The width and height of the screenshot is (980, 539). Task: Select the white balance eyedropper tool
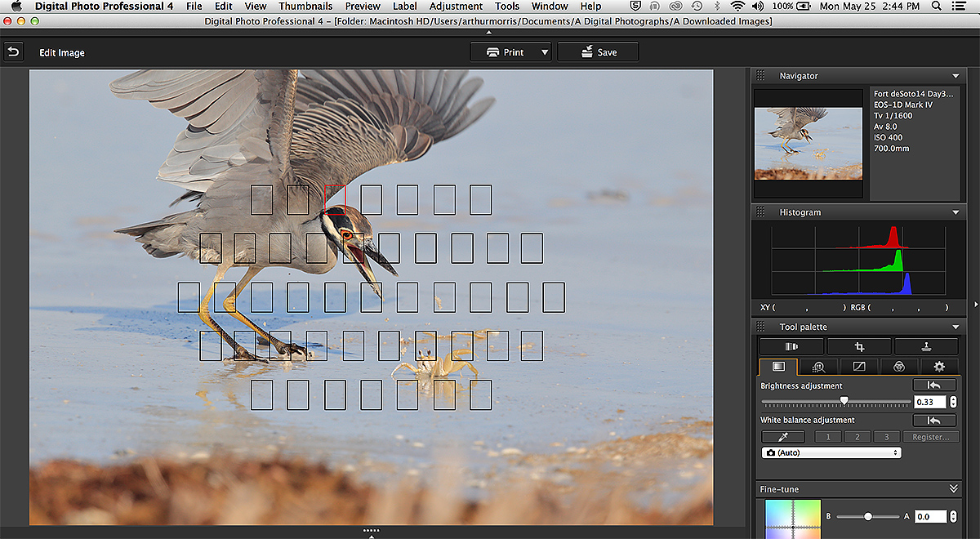click(782, 437)
